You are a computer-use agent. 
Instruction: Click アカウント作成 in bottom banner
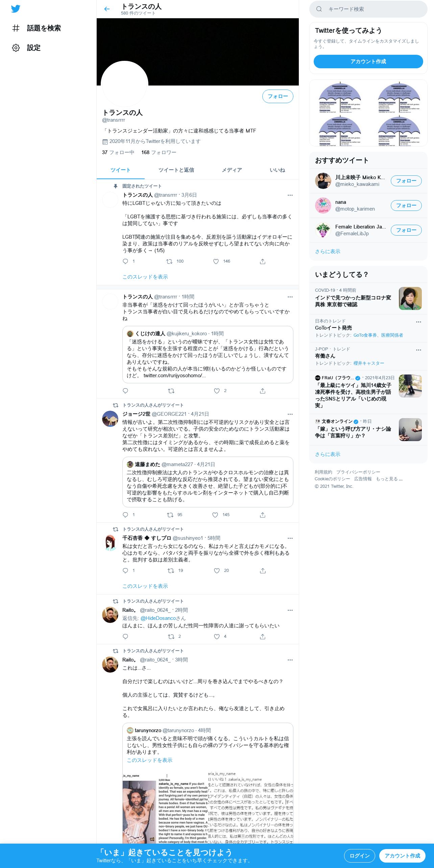pyautogui.click(x=402, y=856)
